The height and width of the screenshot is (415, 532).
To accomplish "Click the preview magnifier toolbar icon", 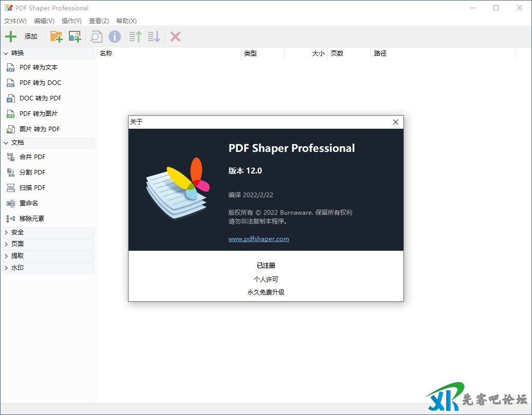I will (x=96, y=37).
